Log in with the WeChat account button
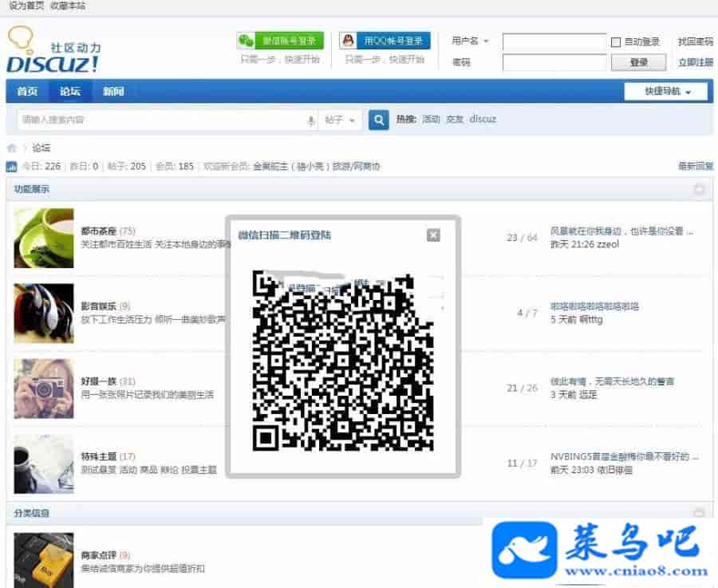The image size is (718, 588). click(280, 41)
